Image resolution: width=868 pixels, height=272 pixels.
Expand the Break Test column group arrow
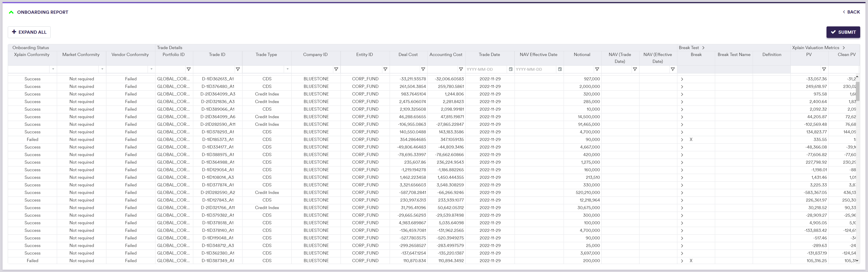coord(703,48)
